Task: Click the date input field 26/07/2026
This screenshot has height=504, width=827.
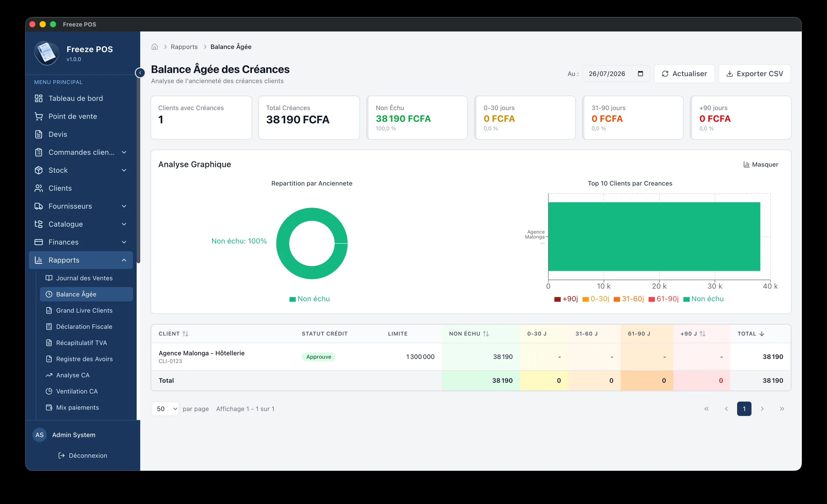Action: click(x=616, y=74)
